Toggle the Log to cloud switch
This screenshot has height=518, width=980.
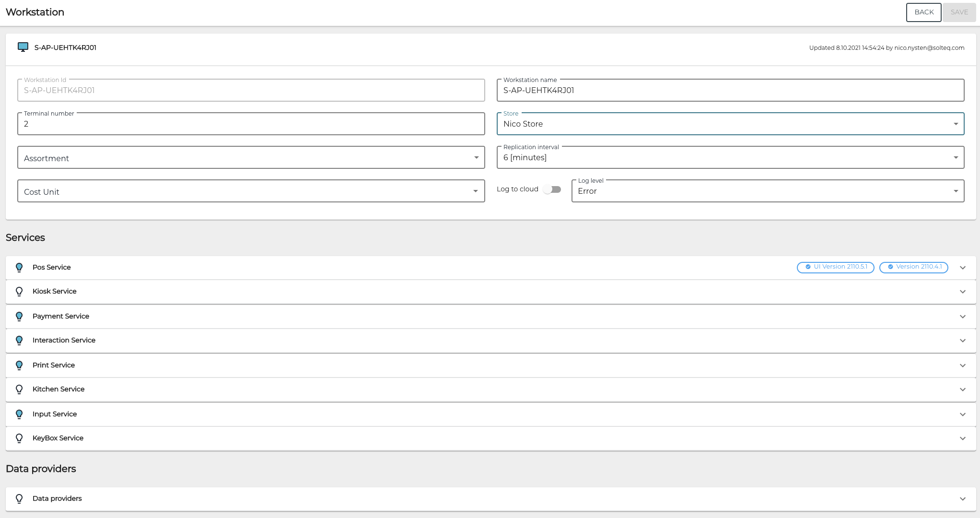pos(552,189)
